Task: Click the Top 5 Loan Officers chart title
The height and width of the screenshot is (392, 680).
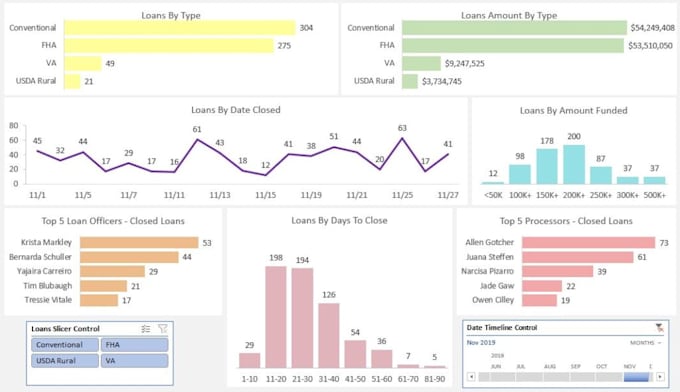Action: click(113, 221)
